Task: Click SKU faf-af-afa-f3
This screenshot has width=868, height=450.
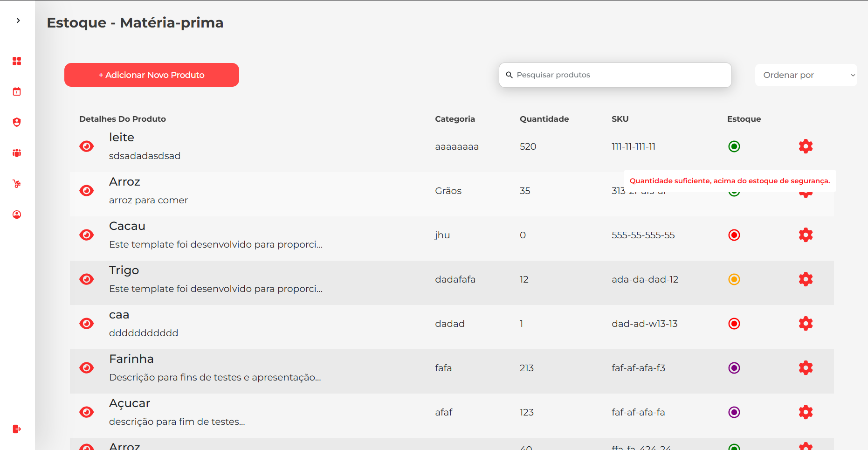Action: [639, 368]
